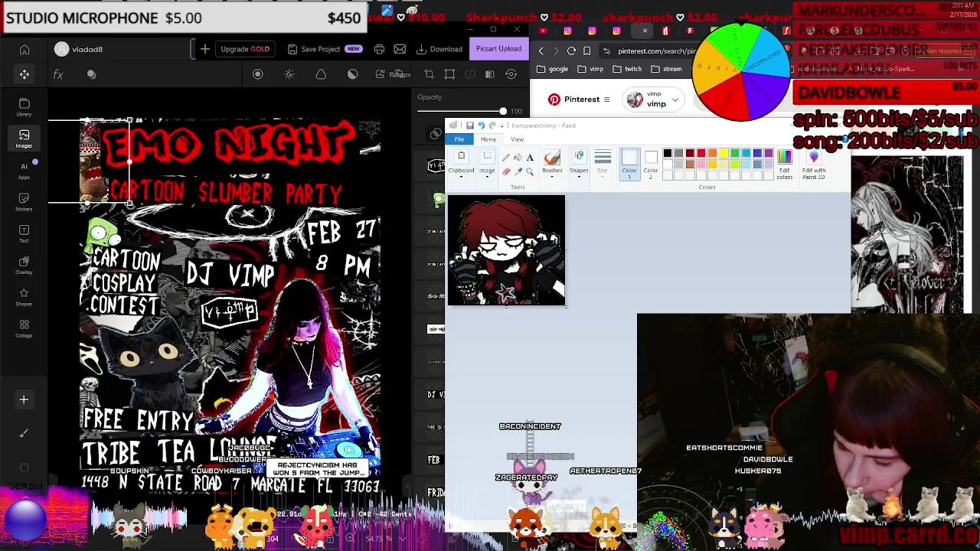Screen dimensions: 980x551
Task: Click Edit colors in Paint
Action: (785, 164)
